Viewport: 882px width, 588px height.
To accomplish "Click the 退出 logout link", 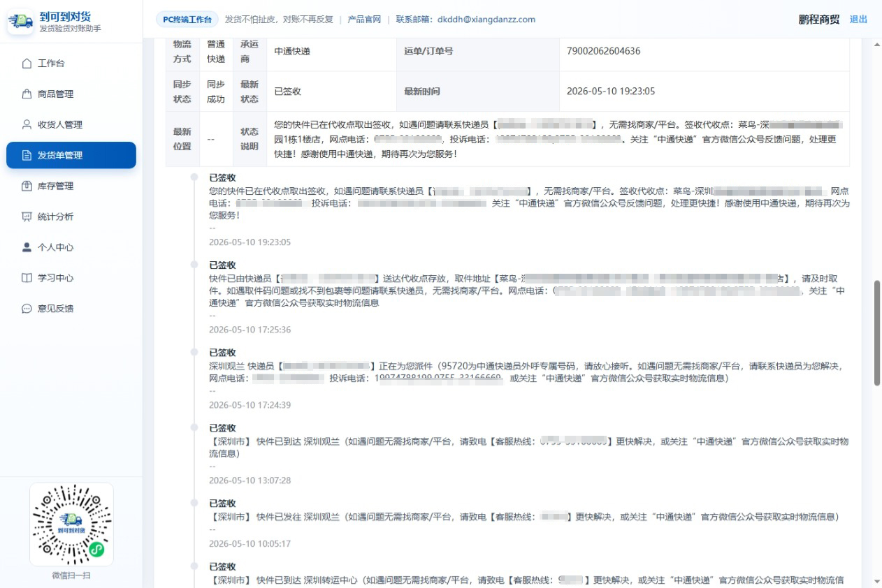I will pyautogui.click(x=858, y=20).
